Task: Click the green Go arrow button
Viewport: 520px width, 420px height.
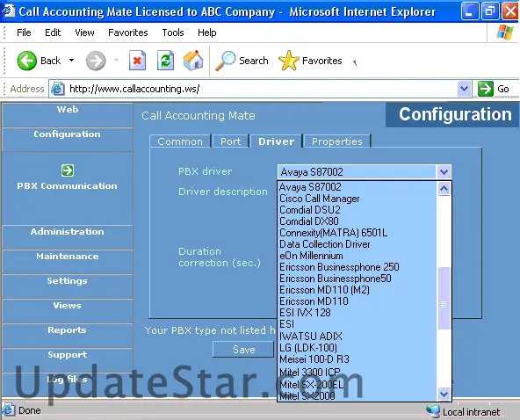Action: (x=486, y=89)
